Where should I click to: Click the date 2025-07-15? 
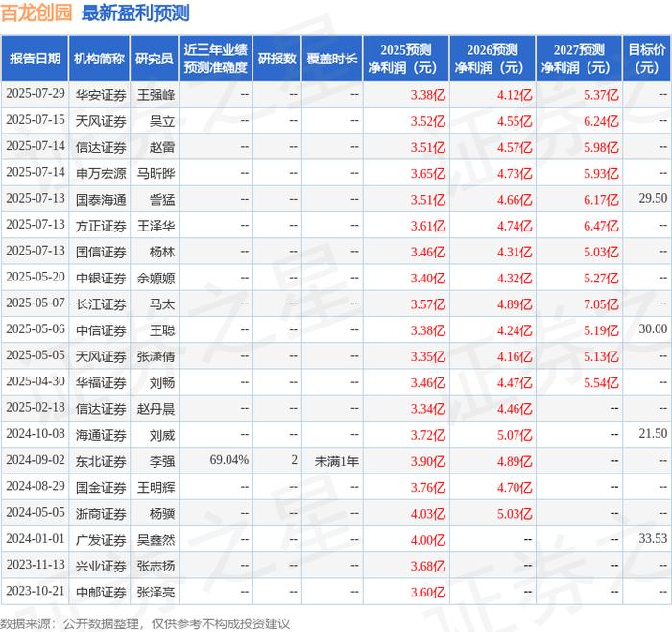click(36, 120)
